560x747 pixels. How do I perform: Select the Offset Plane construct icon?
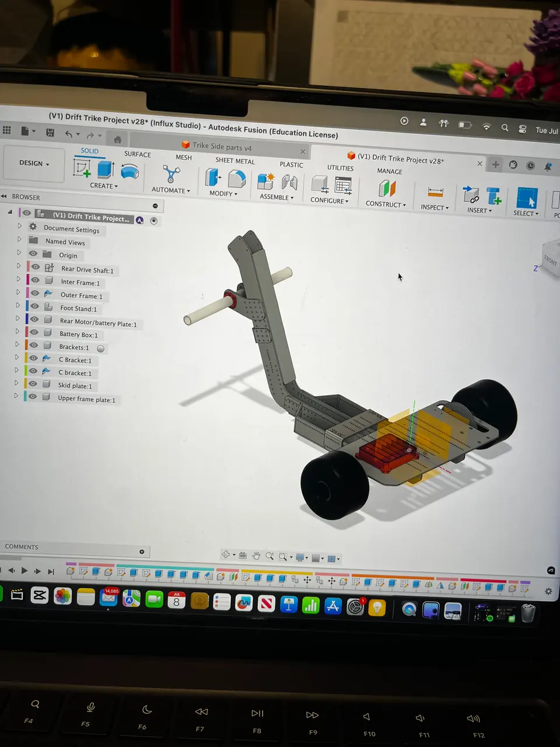coord(387,189)
